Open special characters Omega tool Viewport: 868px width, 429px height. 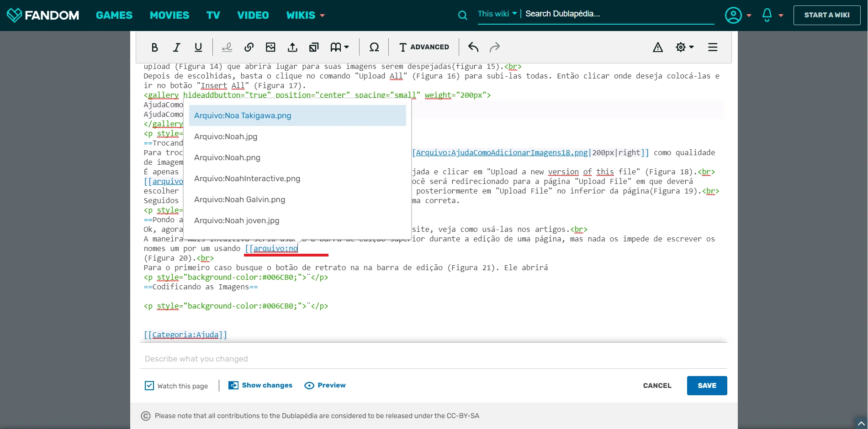coord(374,47)
